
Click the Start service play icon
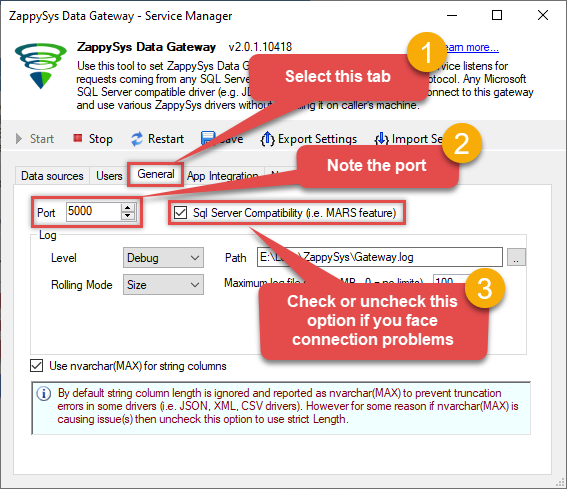[19, 139]
